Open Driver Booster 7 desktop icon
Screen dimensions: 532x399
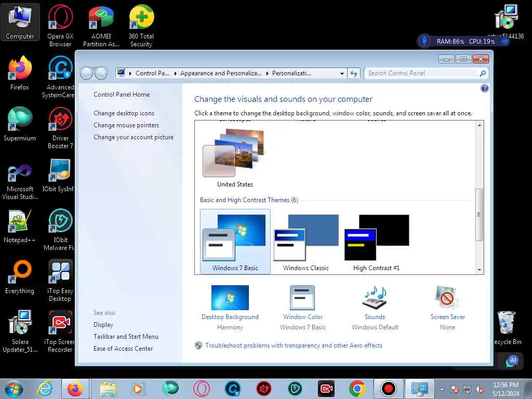tap(60, 128)
